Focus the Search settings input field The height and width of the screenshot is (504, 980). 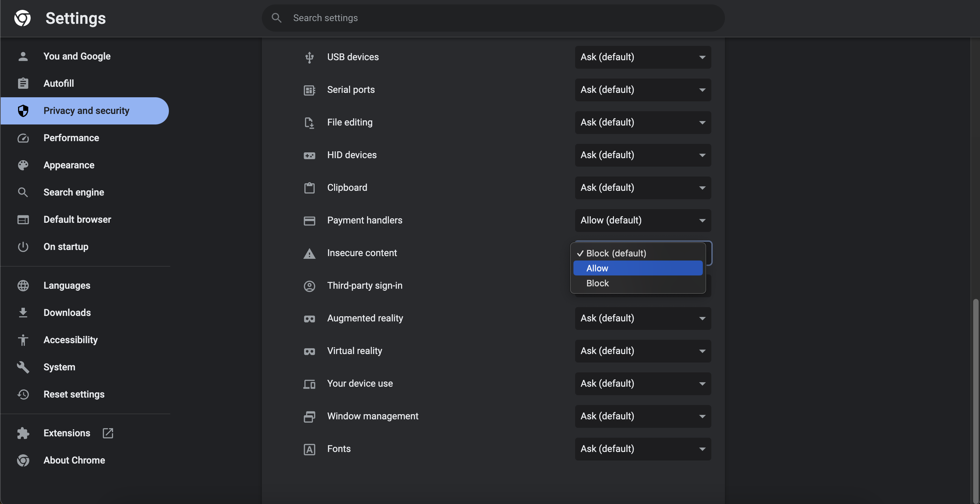(x=494, y=18)
